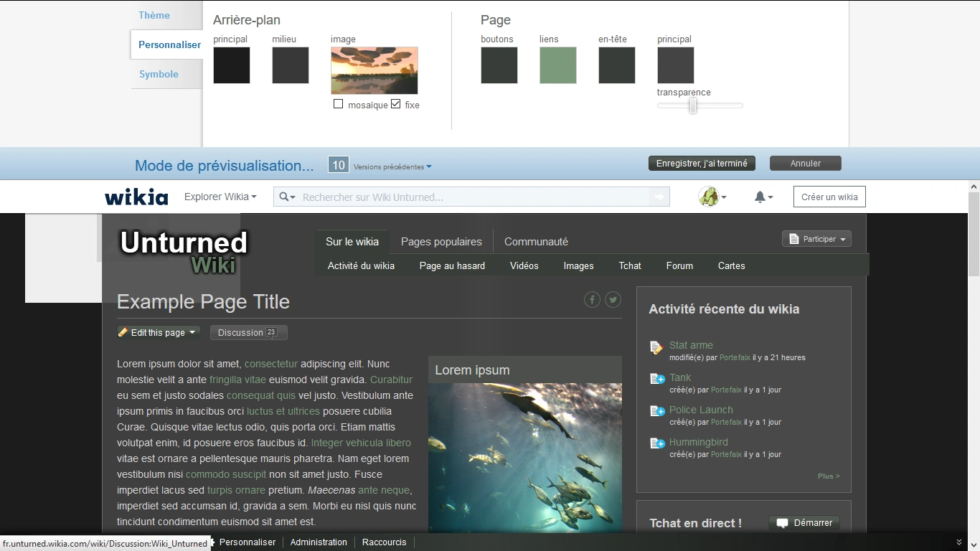Click the Stat arme edit icon
The width and height of the screenshot is (980, 551).
tap(656, 348)
